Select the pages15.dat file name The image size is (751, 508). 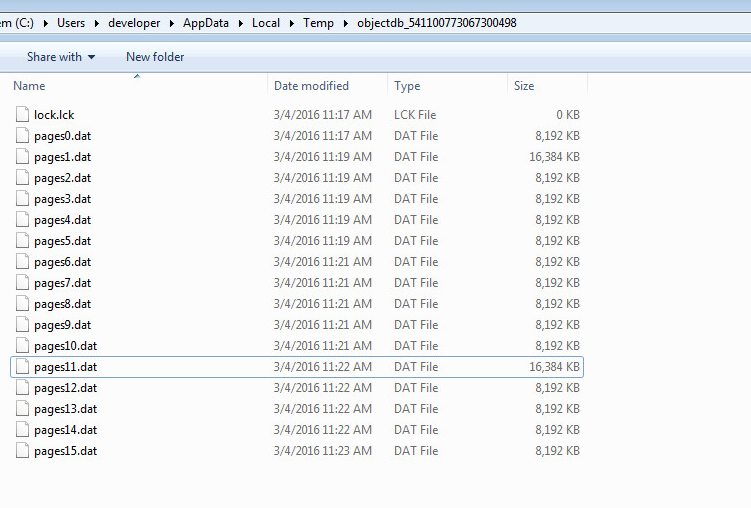point(66,451)
